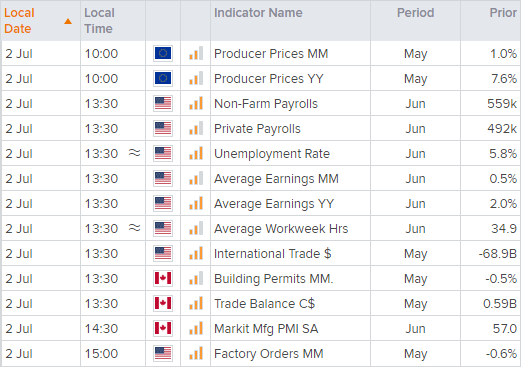Click US flag icon for International Trade $
Screen dimensions: 521x367
point(163,253)
